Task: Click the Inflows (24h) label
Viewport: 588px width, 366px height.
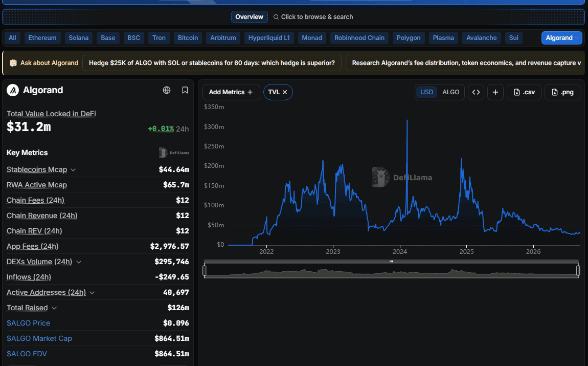Action: point(29,277)
